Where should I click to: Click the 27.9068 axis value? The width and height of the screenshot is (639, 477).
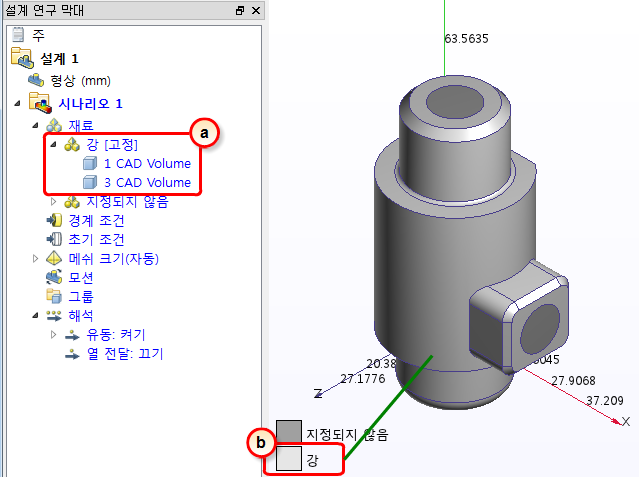(573, 381)
